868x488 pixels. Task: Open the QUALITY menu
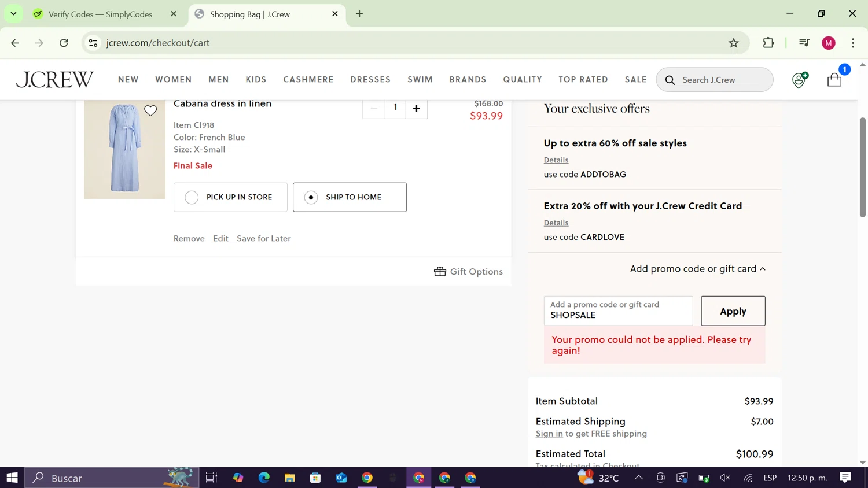[523, 80]
